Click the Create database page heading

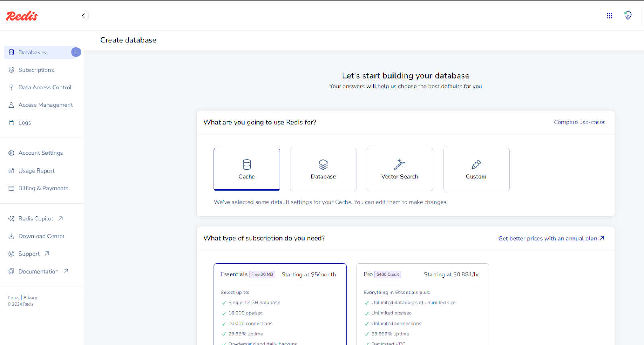pyautogui.click(x=128, y=40)
